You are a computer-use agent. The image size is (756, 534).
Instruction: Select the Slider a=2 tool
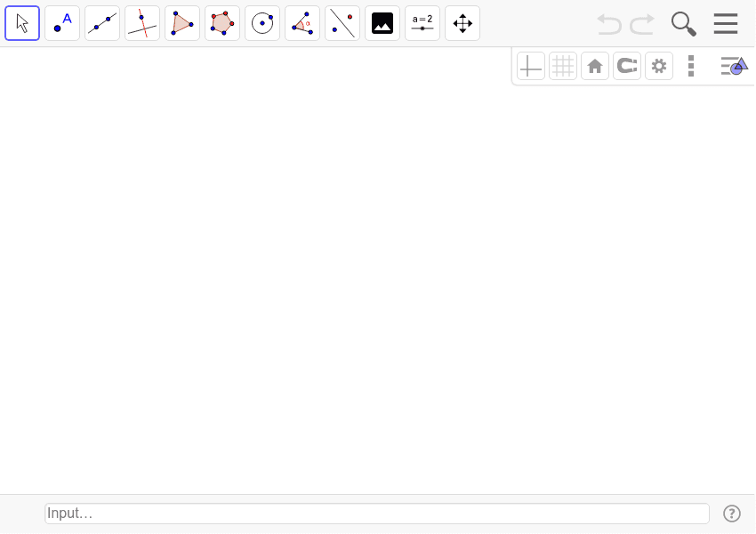click(x=422, y=23)
